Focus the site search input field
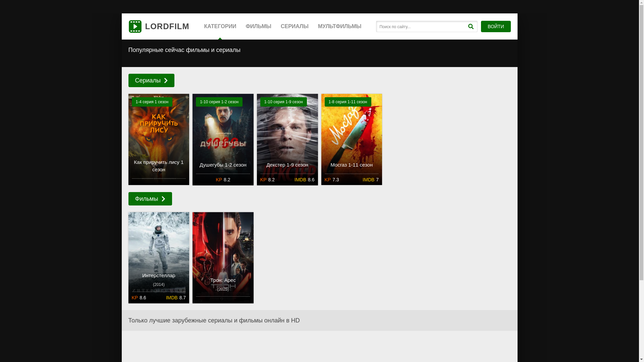 click(421, 26)
